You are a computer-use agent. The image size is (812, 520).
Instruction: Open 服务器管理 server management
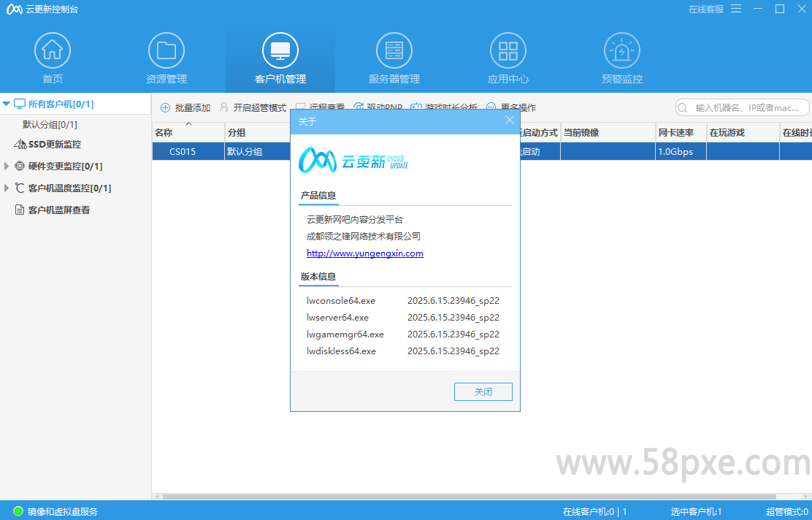point(394,58)
